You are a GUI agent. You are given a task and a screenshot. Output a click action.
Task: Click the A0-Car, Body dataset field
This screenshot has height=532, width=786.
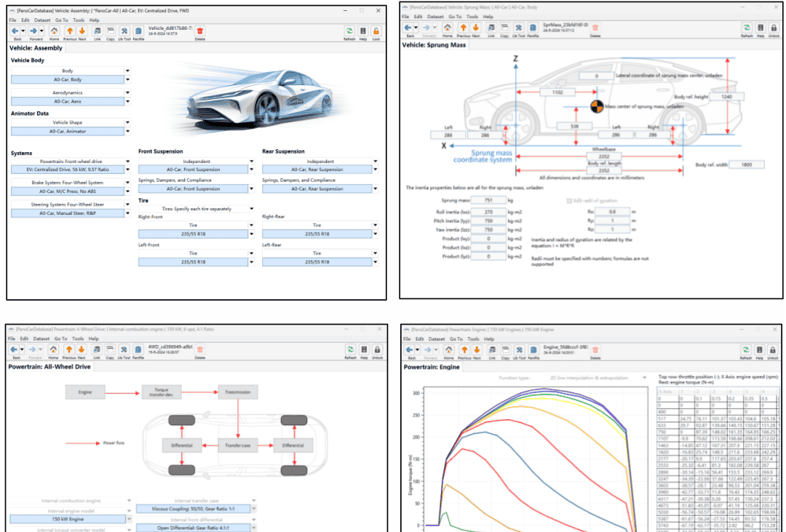click(x=67, y=79)
